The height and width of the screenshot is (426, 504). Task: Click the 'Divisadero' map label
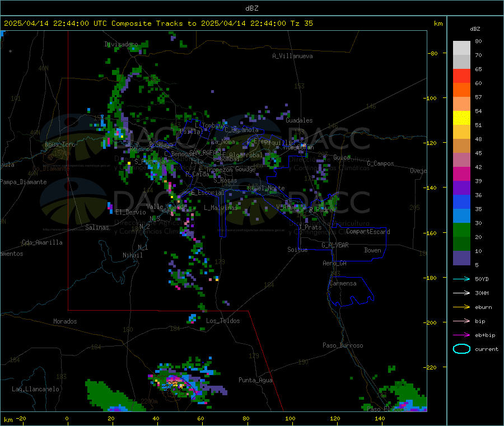(x=121, y=44)
